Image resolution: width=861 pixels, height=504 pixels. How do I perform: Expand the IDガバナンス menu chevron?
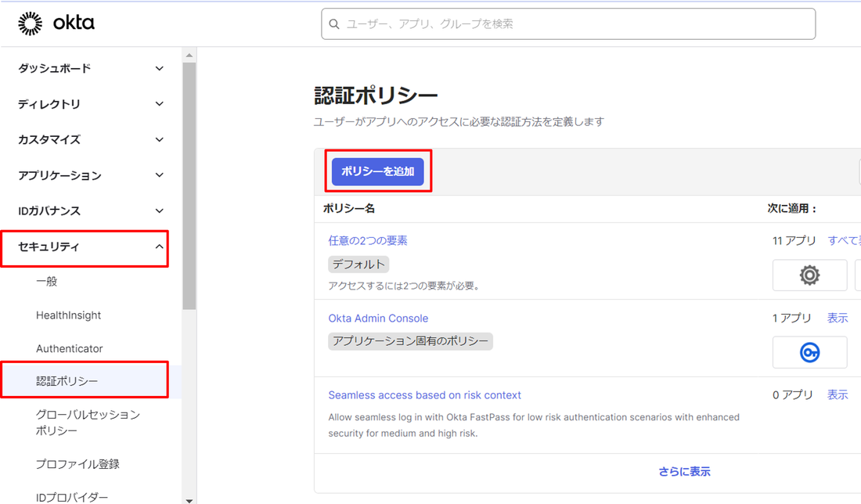[159, 211]
